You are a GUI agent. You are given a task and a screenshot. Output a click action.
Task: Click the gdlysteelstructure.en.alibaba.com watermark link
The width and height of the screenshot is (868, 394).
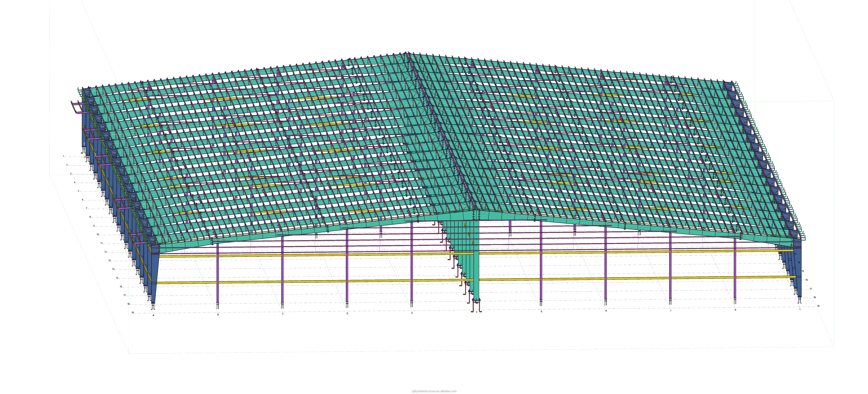434,391
